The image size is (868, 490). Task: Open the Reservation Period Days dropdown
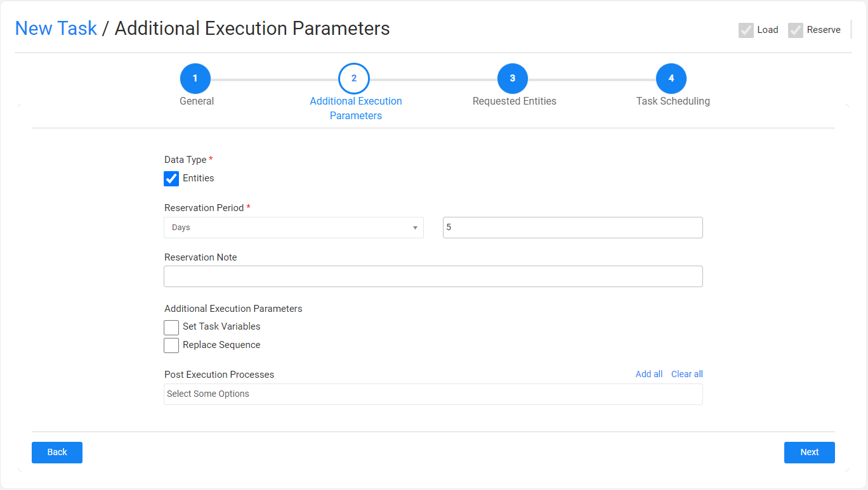[x=294, y=228]
